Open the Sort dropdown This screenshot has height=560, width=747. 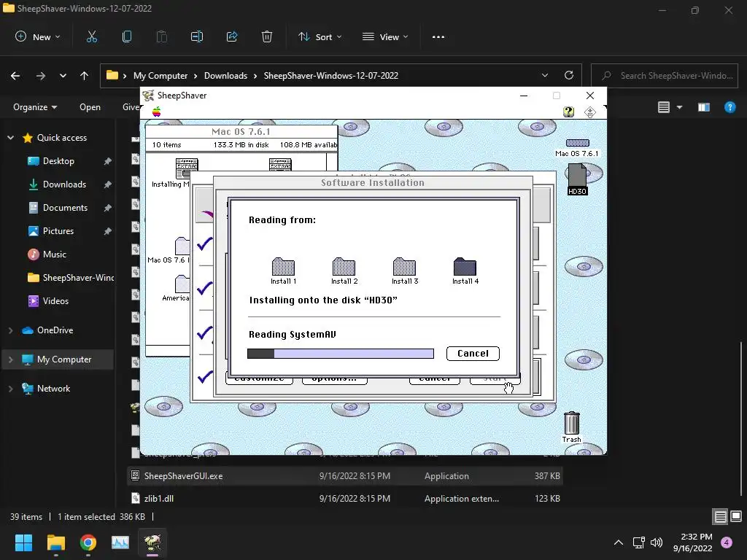point(320,36)
